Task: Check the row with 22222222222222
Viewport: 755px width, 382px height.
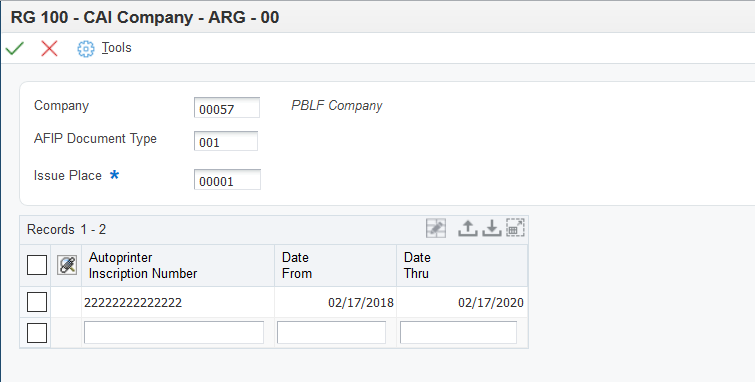Action: 37,302
